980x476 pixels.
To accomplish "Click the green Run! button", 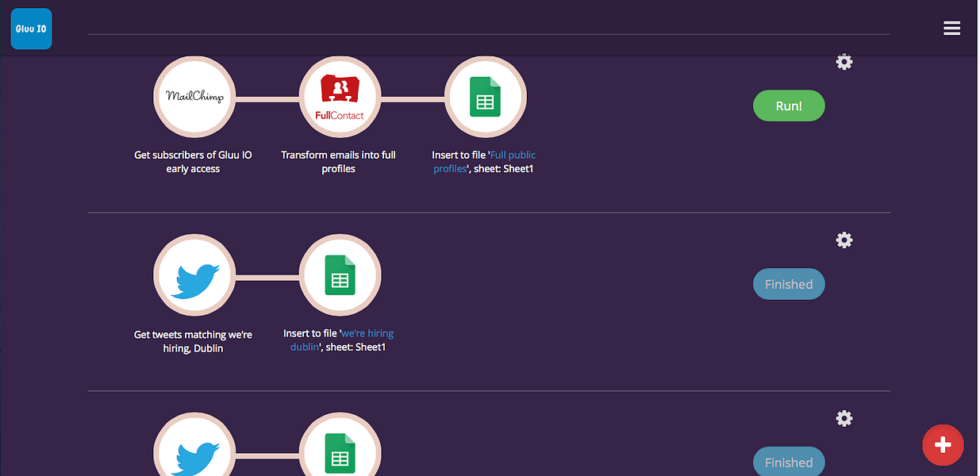I will [789, 106].
